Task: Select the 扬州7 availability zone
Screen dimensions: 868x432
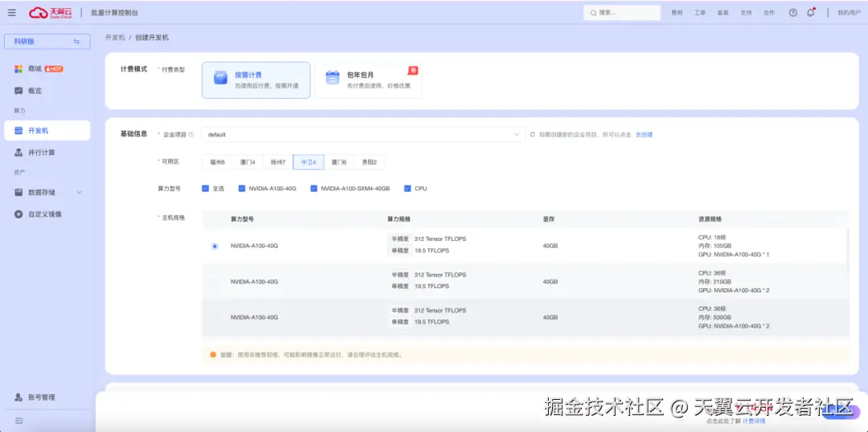Action: point(278,162)
